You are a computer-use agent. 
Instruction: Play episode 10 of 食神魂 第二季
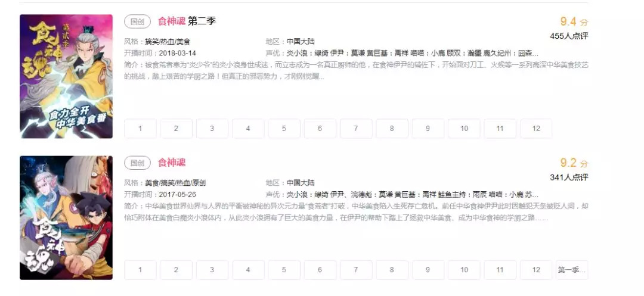[x=464, y=128]
